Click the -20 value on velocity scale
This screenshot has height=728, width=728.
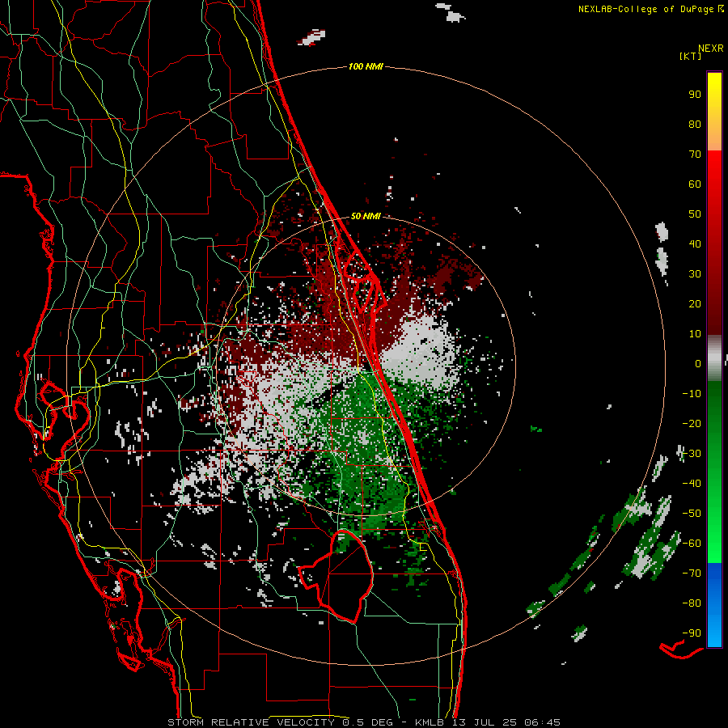pyautogui.click(x=692, y=424)
